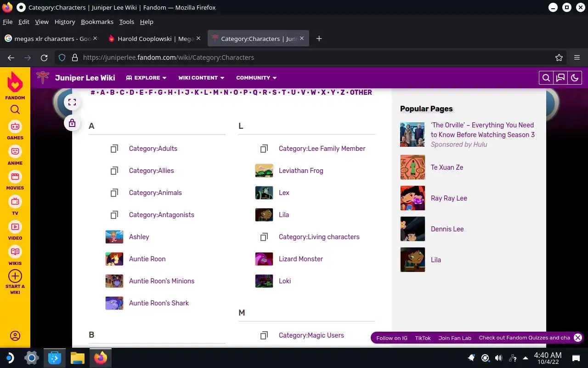Toggle dark theme moon icon
The image size is (588, 368).
[x=575, y=78]
